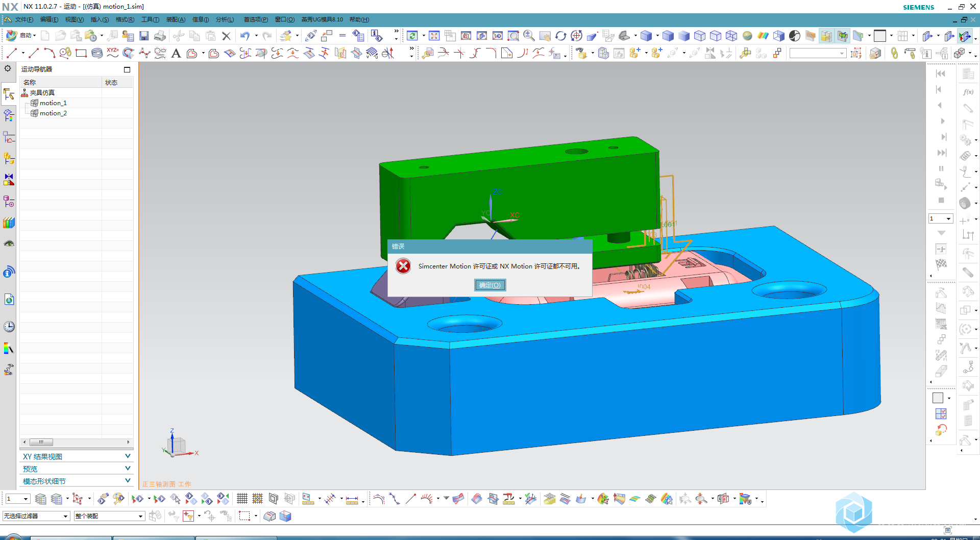Click the selection filter funnel icon
Image resolution: width=980 pixels, height=540 pixels.
pyautogui.click(x=188, y=516)
